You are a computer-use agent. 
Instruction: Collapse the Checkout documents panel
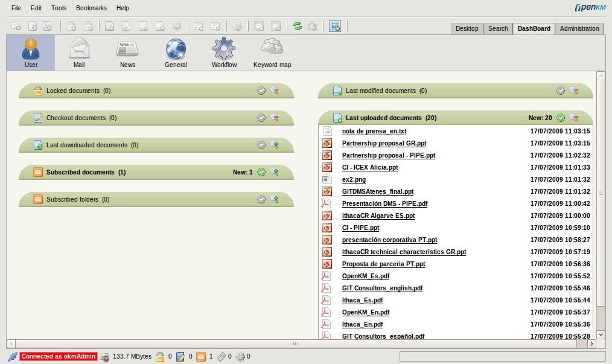point(275,118)
